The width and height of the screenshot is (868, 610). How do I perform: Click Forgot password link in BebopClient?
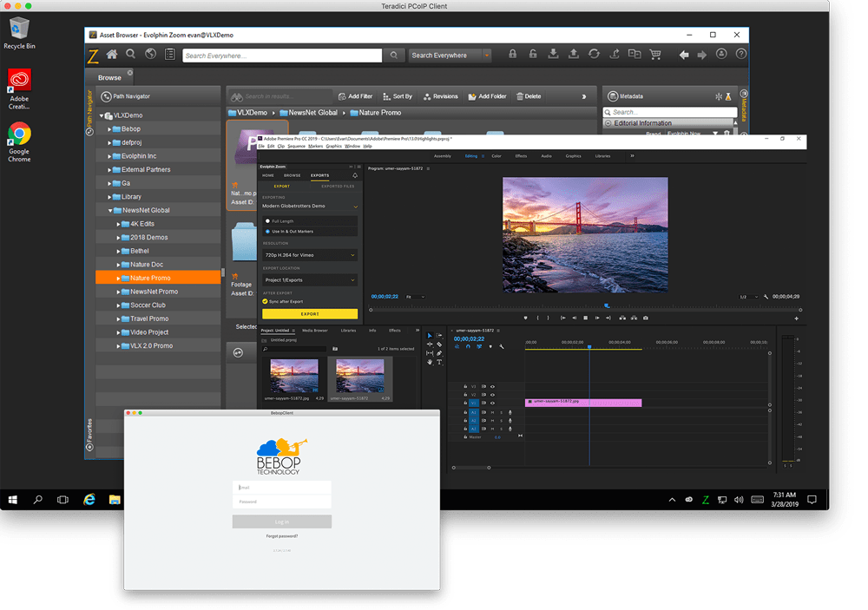[282, 536]
